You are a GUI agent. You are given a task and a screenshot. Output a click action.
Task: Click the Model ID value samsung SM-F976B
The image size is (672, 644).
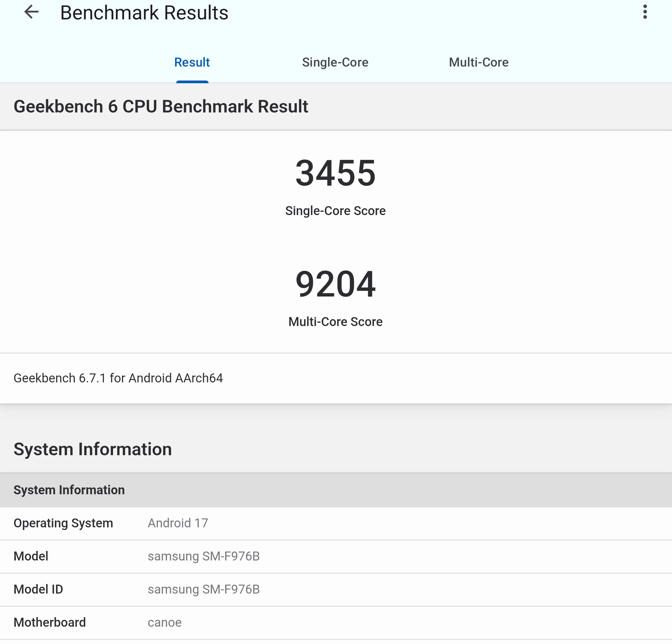point(204,589)
